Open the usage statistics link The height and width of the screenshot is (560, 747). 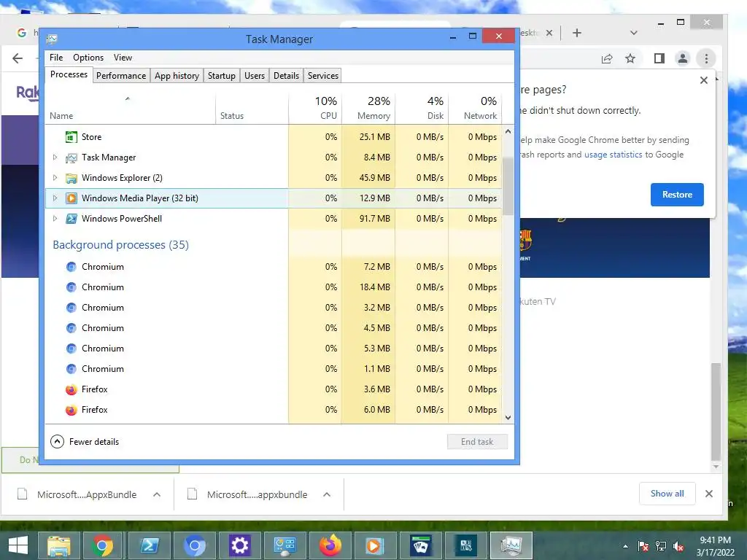coord(613,155)
